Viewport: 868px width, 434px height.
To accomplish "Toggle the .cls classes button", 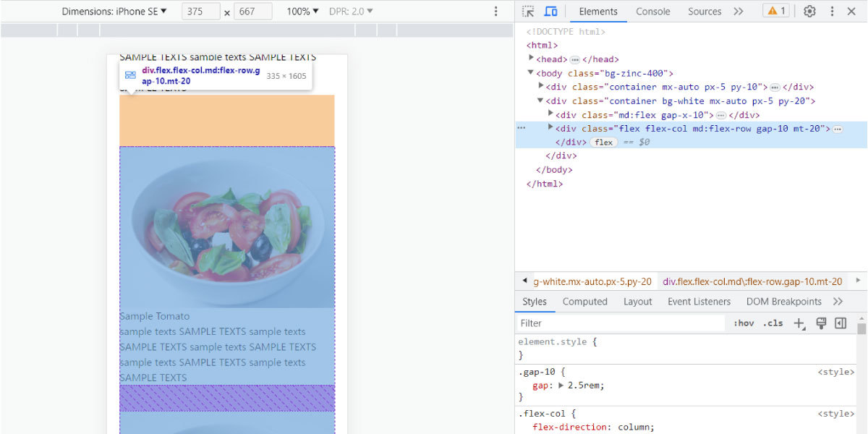I will [x=774, y=323].
